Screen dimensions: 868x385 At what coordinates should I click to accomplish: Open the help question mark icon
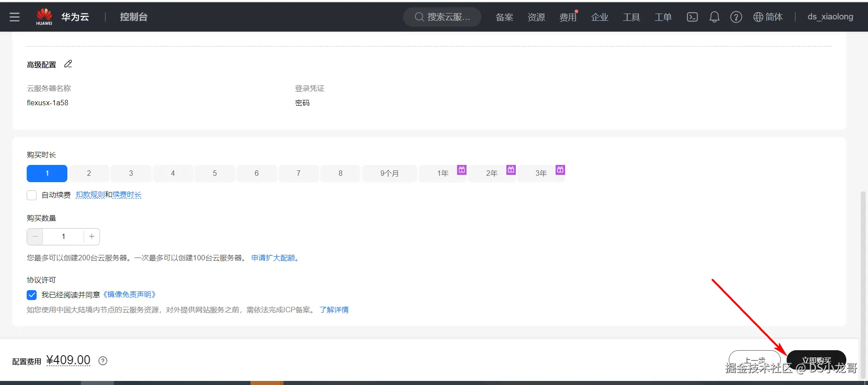coord(736,17)
